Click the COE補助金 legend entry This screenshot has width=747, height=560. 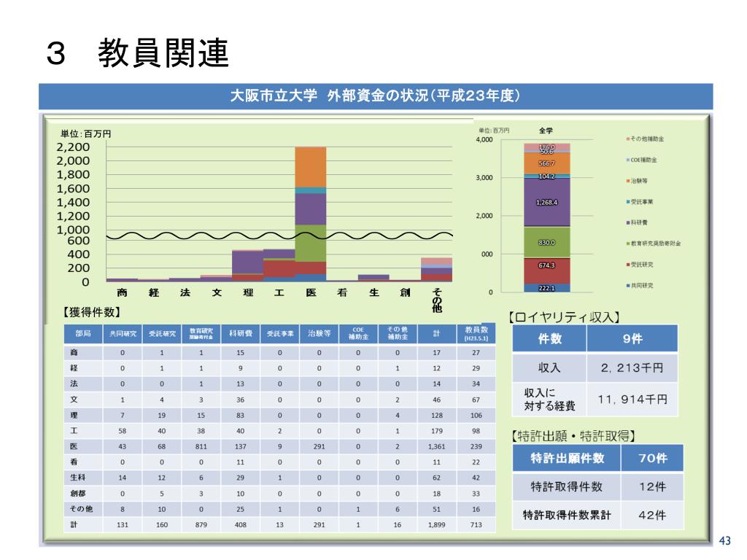click(x=641, y=160)
